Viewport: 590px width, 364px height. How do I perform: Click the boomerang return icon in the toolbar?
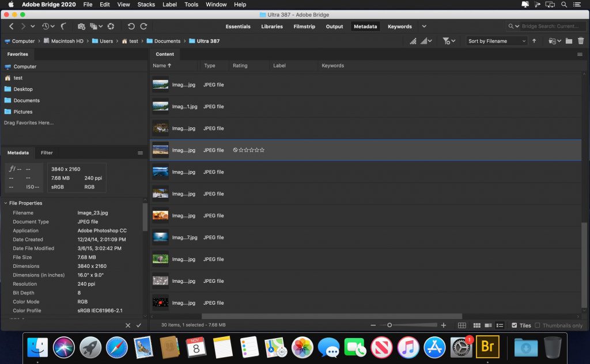tap(63, 26)
